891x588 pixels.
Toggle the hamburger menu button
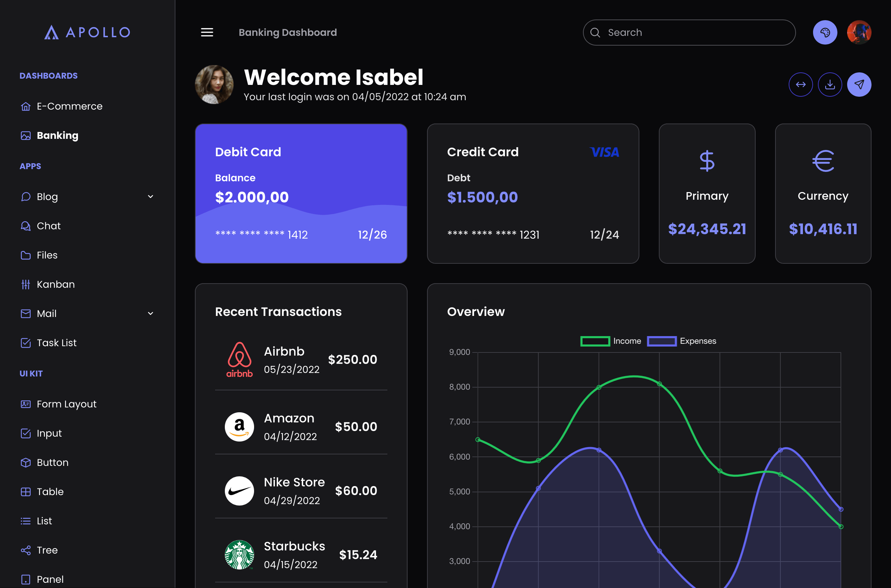207,32
